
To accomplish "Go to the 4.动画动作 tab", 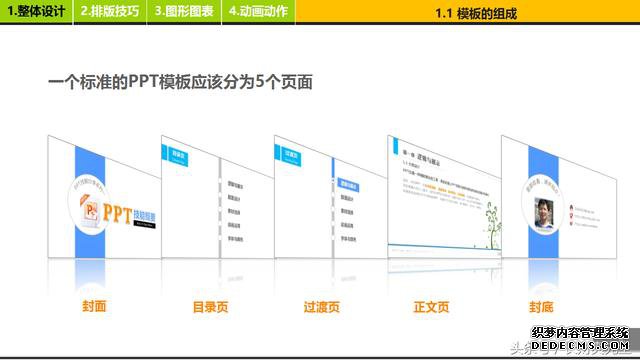I will click(258, 11).
